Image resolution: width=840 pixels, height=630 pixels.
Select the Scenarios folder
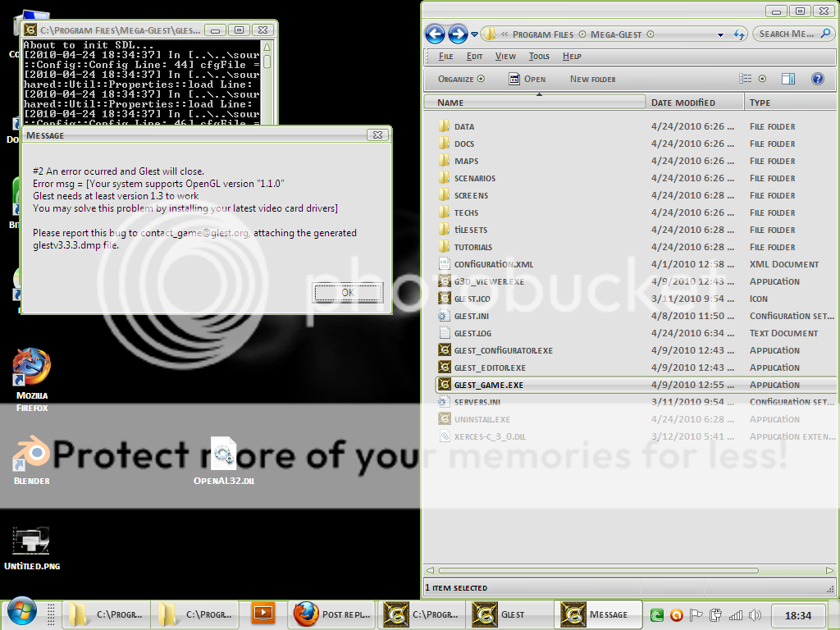click(637, 178)
